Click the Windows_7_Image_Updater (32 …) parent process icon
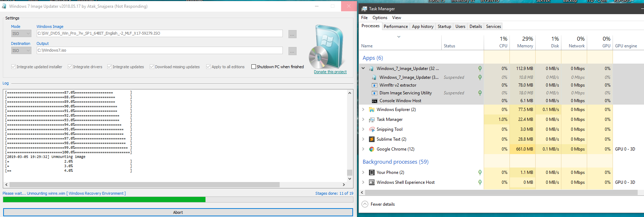The height and width of the screenshot is (217, 644). (x=371, y=69)
